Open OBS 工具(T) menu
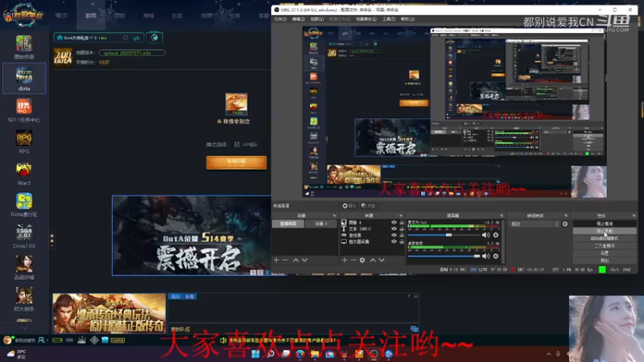The height and width of the screenshot is (362, 644). [389, 19]
